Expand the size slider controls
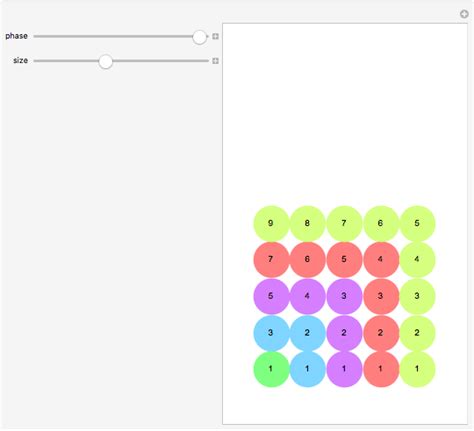 215,61
